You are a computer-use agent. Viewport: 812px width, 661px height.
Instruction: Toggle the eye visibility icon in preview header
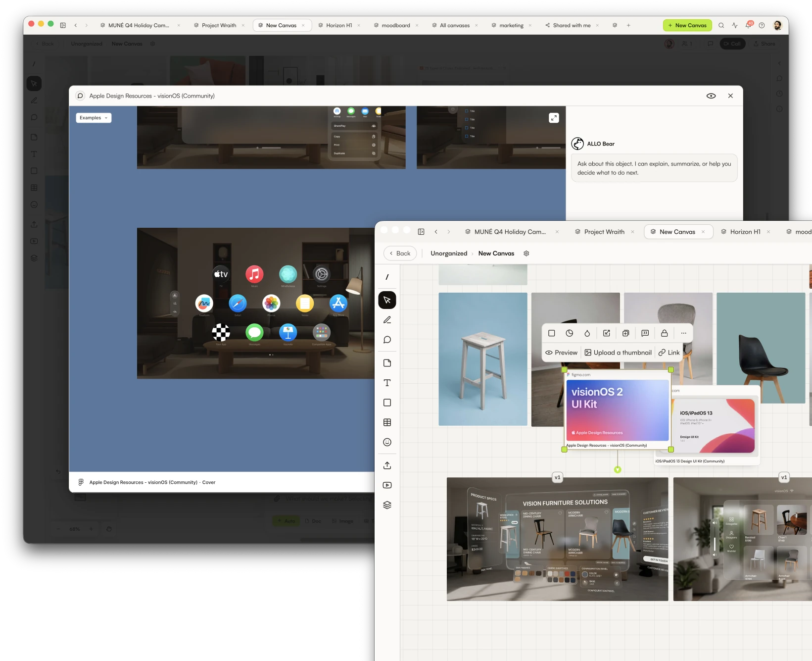coord(711,96)
